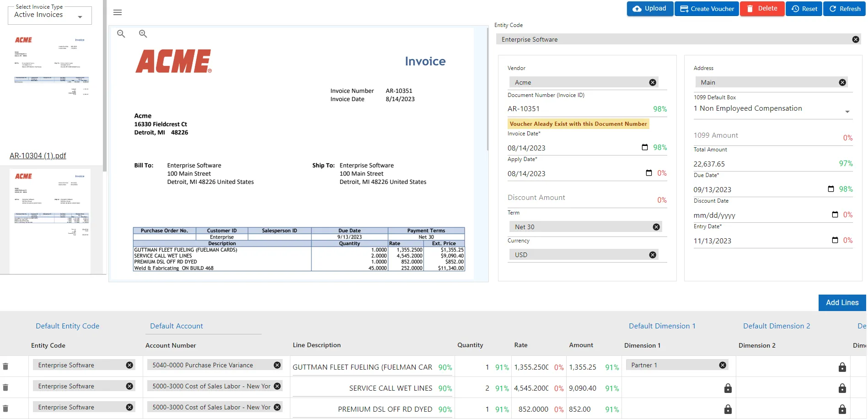Clear the Partner 1 dimension value
Image resolution: width=868 pixels, height=419 pixels.
(723, 365)
